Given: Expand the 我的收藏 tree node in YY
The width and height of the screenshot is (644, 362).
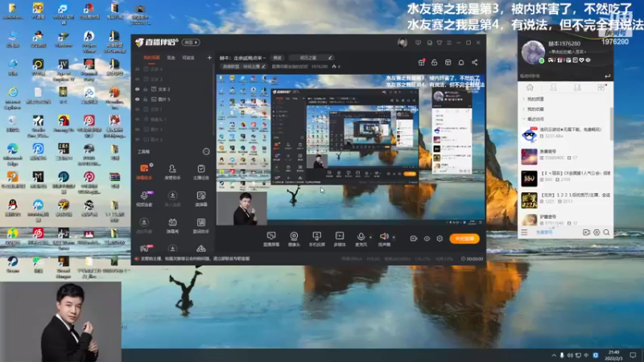Looking at the screenshot, I should tap(524, 109).
